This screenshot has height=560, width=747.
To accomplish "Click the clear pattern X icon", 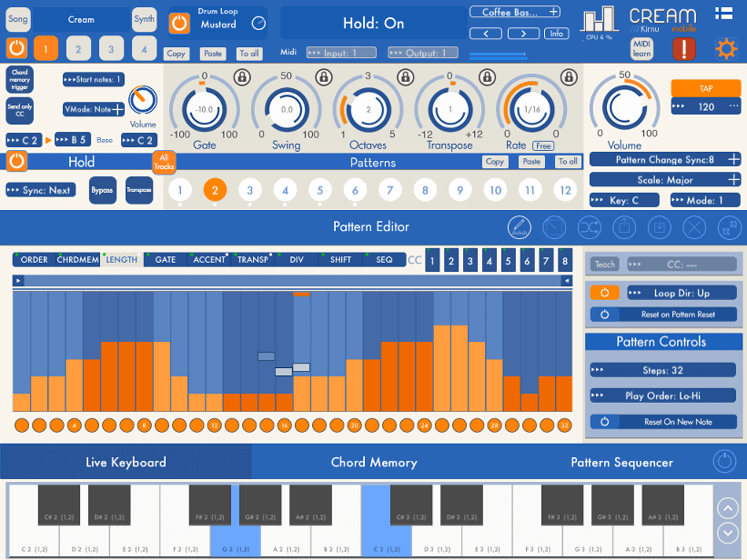I will (694, 227).
